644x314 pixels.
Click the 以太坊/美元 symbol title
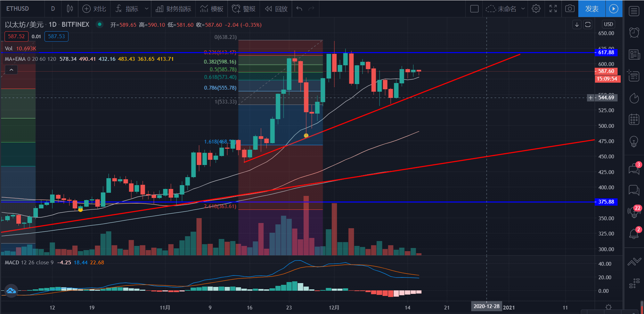pos(24,25)
